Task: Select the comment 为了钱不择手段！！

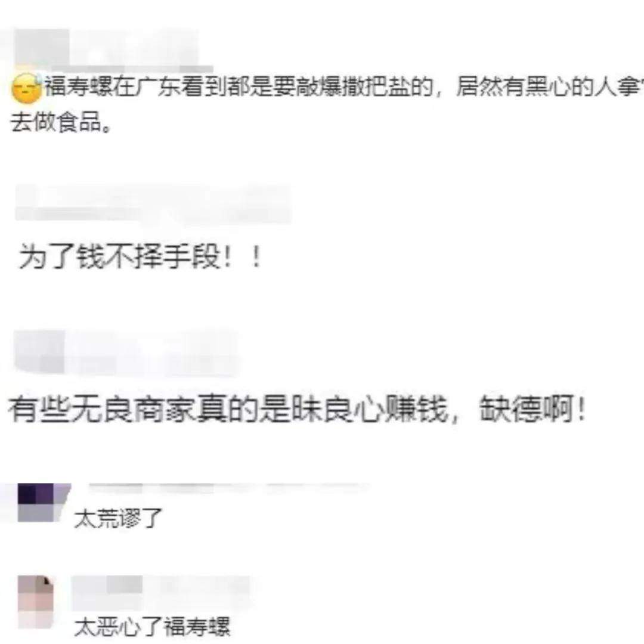Action: click(140, 256)
